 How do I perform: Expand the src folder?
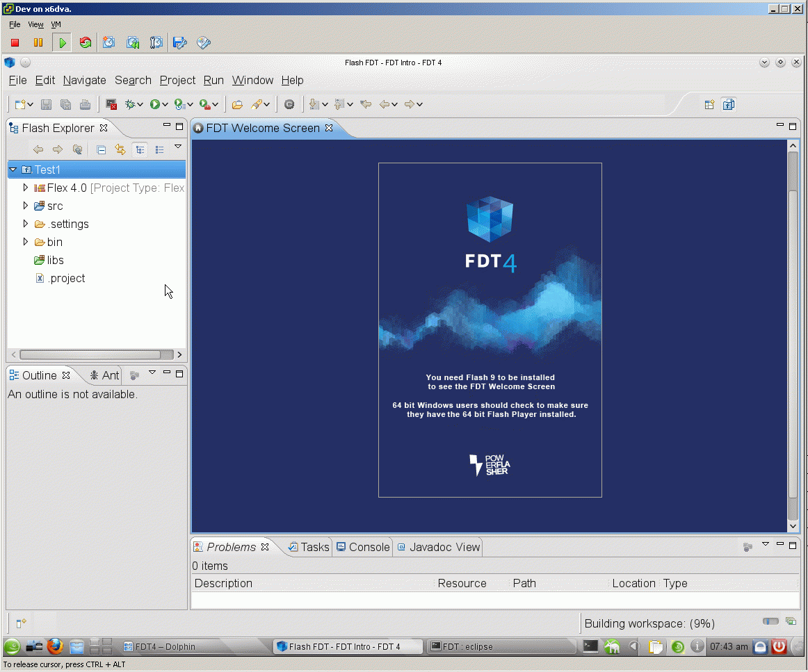click(x=25, y=206)
